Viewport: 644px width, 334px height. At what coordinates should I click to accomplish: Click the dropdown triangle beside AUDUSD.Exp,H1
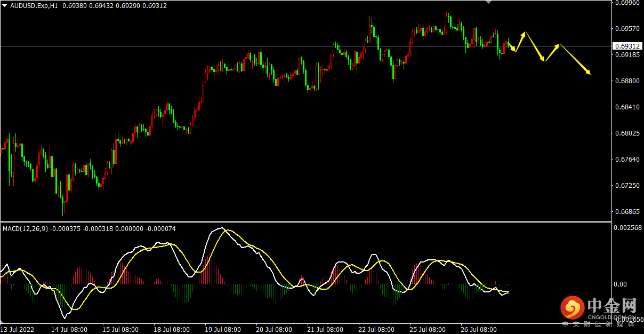click(5, 5)
